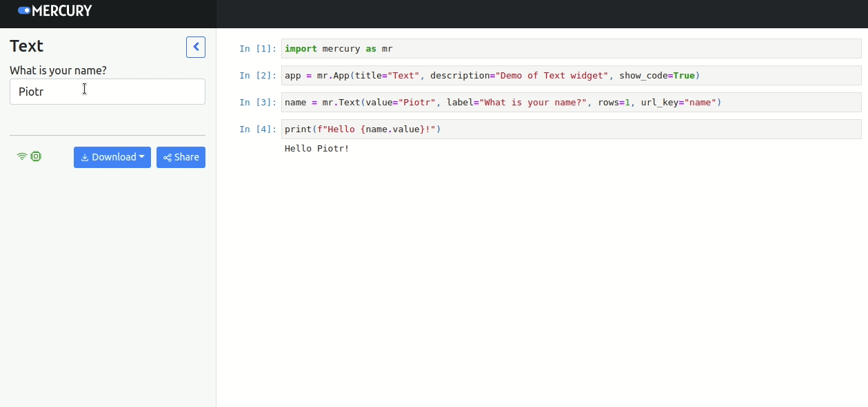
Task: Collapse the sidebar with the chevron button
Action: click(196, 47)
